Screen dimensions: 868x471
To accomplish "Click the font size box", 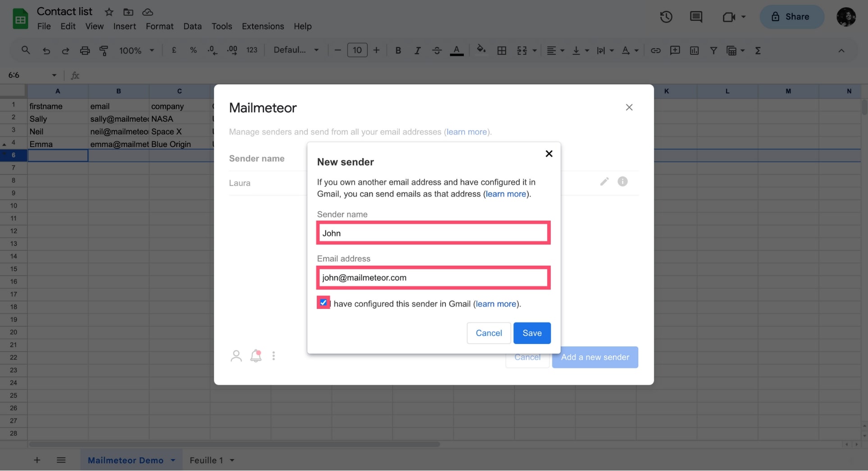I will coord(357,50).
